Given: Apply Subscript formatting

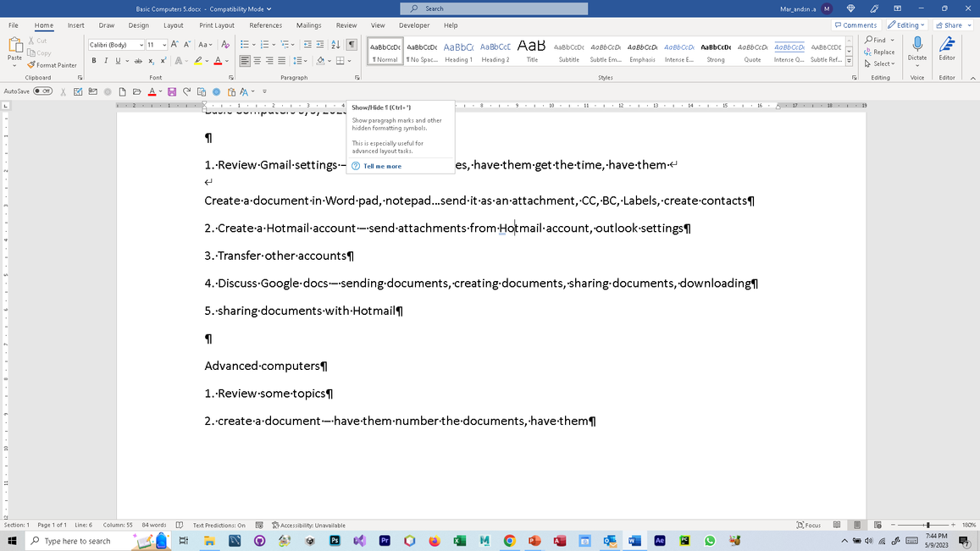Looking at the screenshot, I should pyautogui.click(x=151, y=61).
